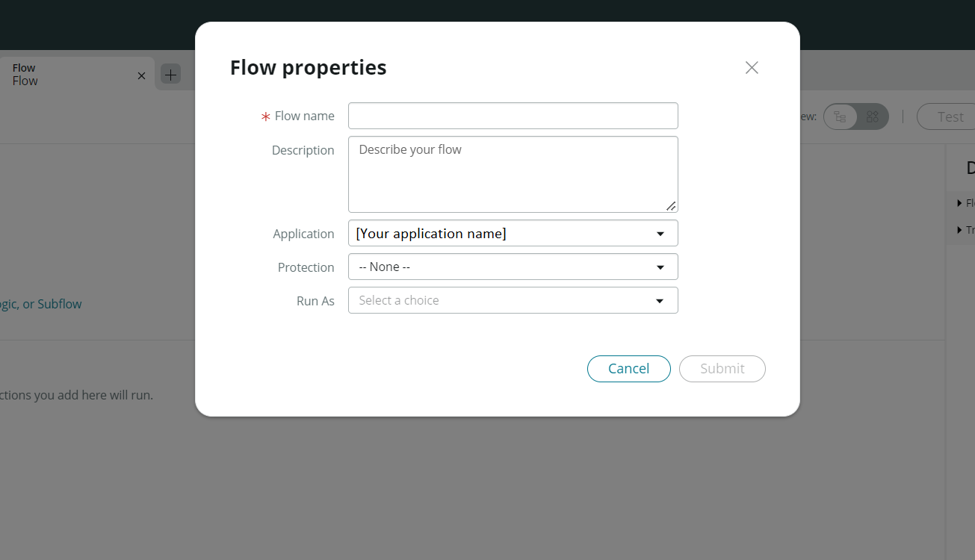Expand the second section in the Data panel
Screen dimensions: 975x560
[959, 229]
